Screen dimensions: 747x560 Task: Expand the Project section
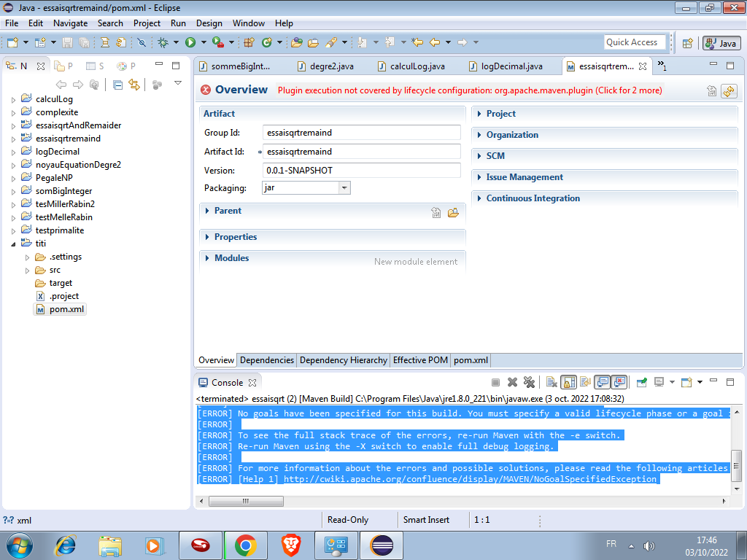coord(479,113)
